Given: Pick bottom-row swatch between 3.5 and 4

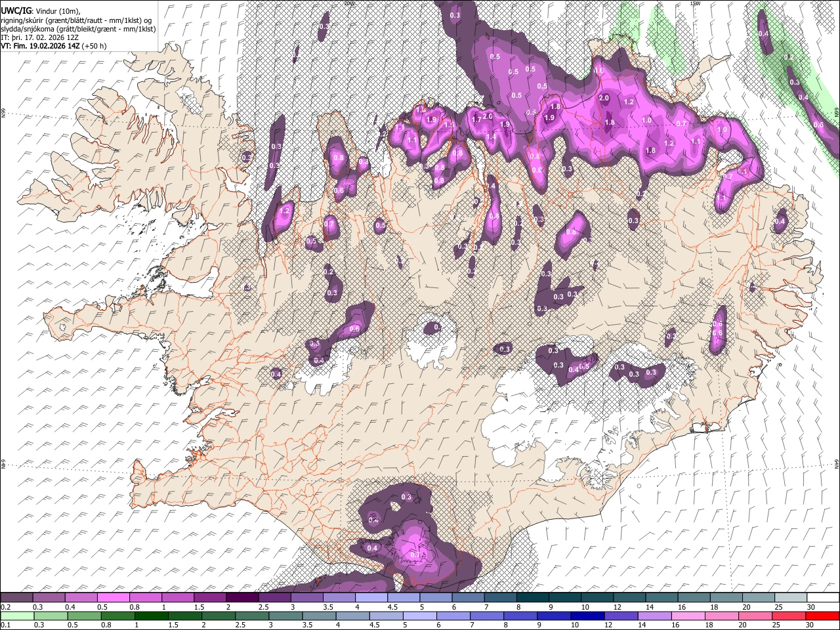Looking at the screenshot, I should [319, 616].
